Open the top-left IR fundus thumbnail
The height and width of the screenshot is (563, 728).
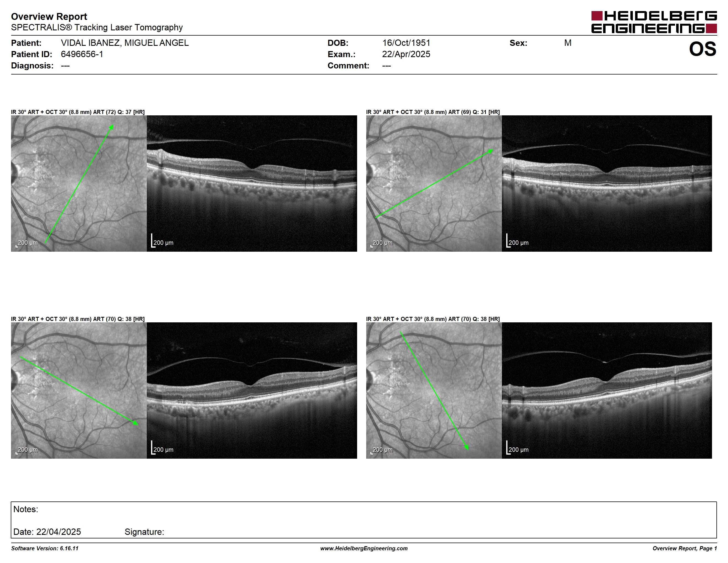[x=79, y=184]
